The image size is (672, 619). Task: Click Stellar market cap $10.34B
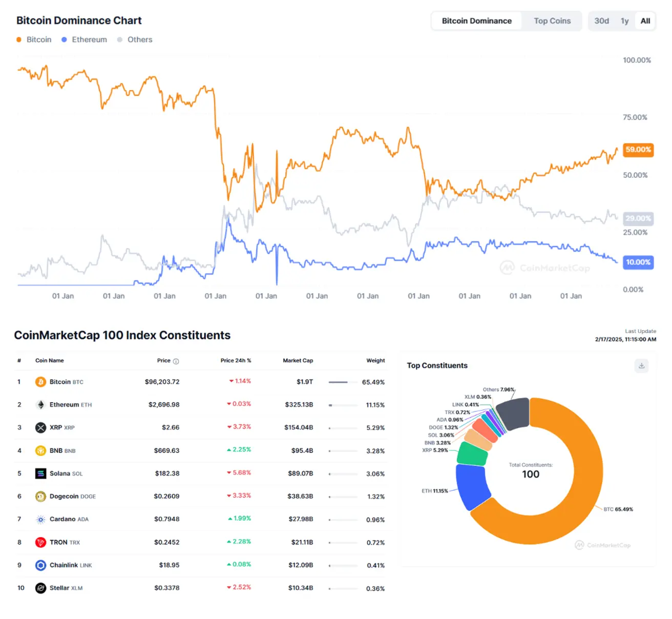click(x=301, y=588)
